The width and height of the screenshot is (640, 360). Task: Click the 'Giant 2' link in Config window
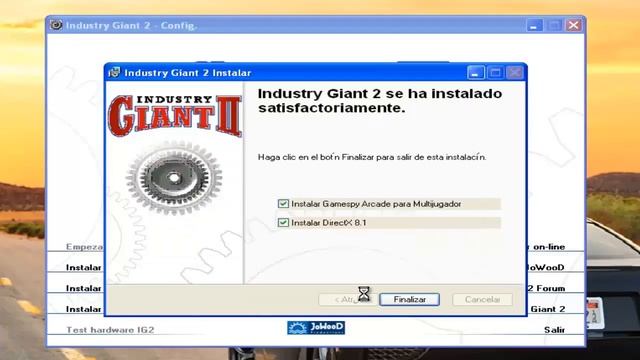[x=547, y=309]
